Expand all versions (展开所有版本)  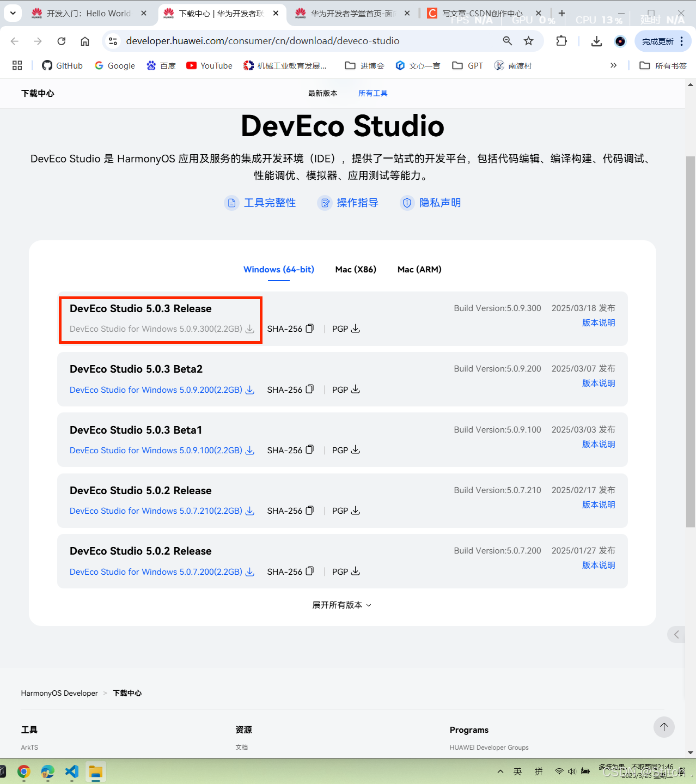pos(341,605)
